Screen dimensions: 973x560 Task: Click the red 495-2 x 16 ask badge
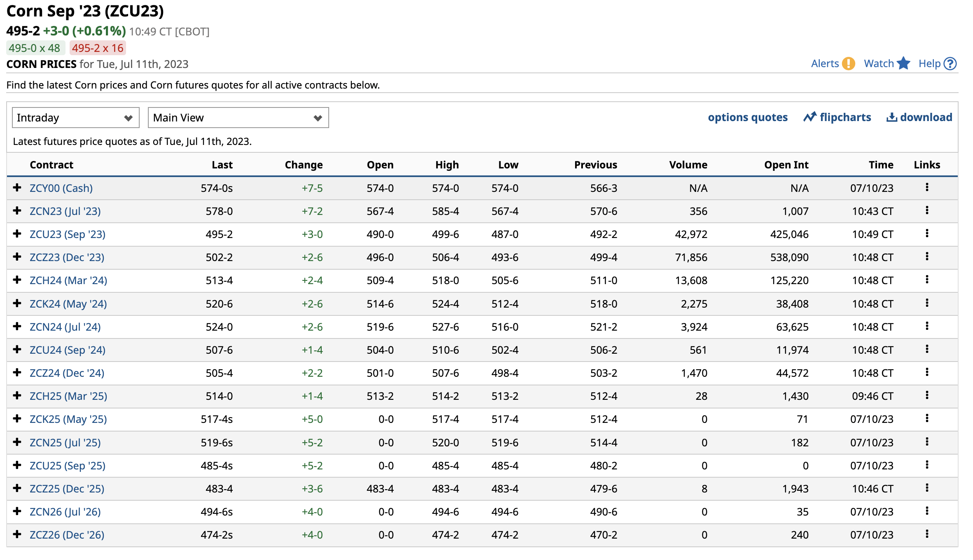pos(98,48)
